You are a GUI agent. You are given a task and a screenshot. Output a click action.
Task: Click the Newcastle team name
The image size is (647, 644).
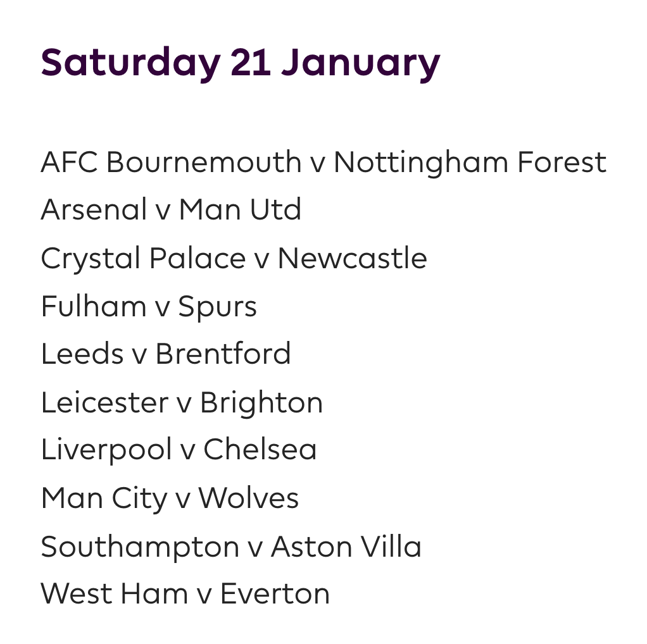pyautogui.click(x=352, y=258)
